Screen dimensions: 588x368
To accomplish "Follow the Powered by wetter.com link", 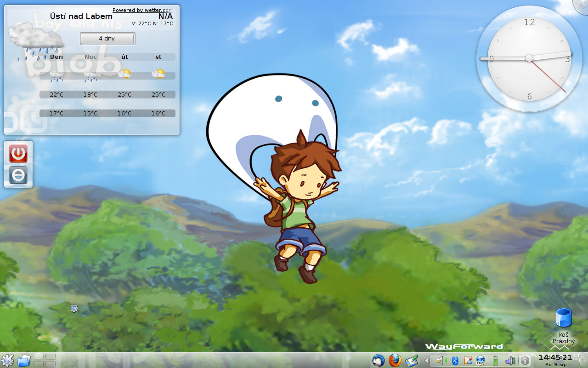I will (x=142, y=10).
